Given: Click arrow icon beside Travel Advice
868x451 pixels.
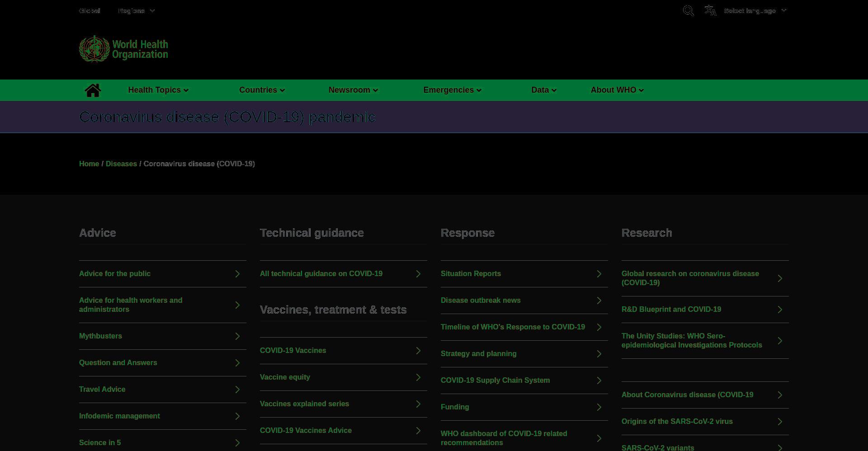Looking at the screenshot, I should [237, 390].
